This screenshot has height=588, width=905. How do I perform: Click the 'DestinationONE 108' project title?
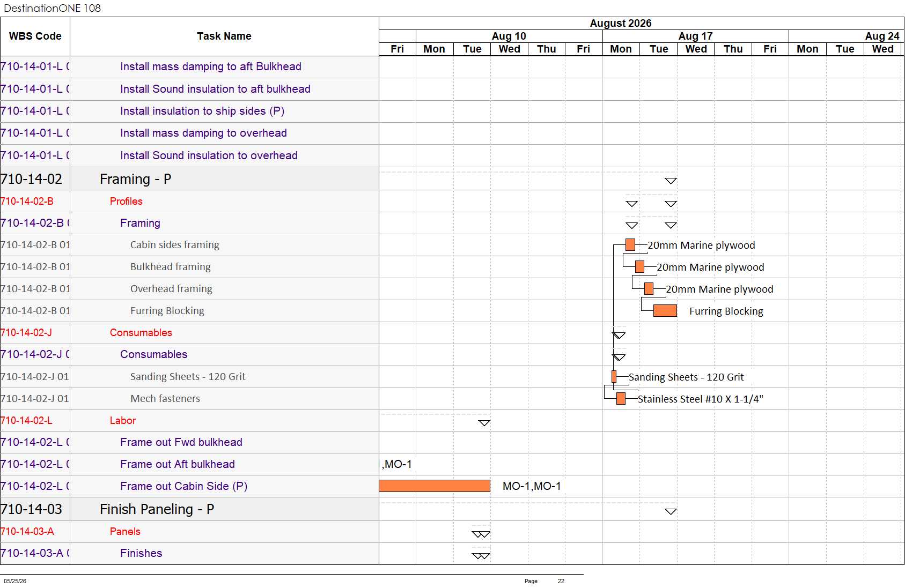point(52,8)
